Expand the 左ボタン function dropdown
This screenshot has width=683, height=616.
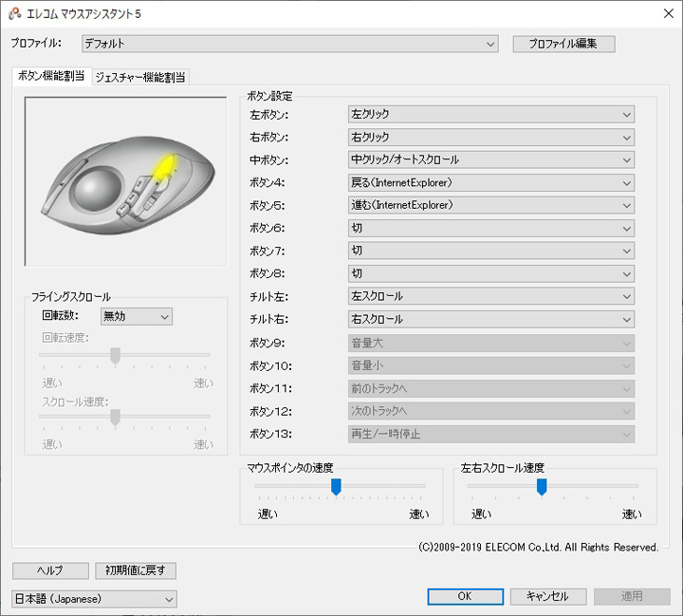click(490, 114)
